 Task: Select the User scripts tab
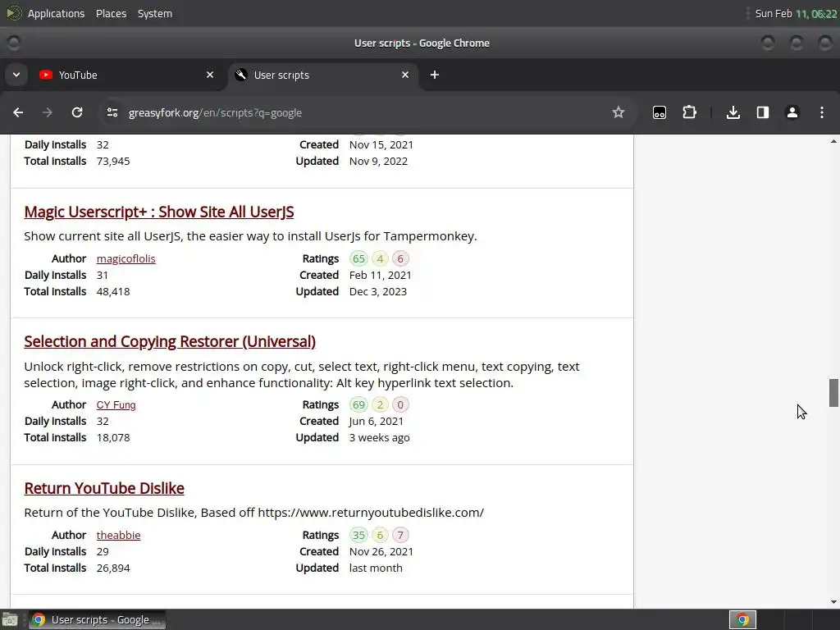pos(323,75)
